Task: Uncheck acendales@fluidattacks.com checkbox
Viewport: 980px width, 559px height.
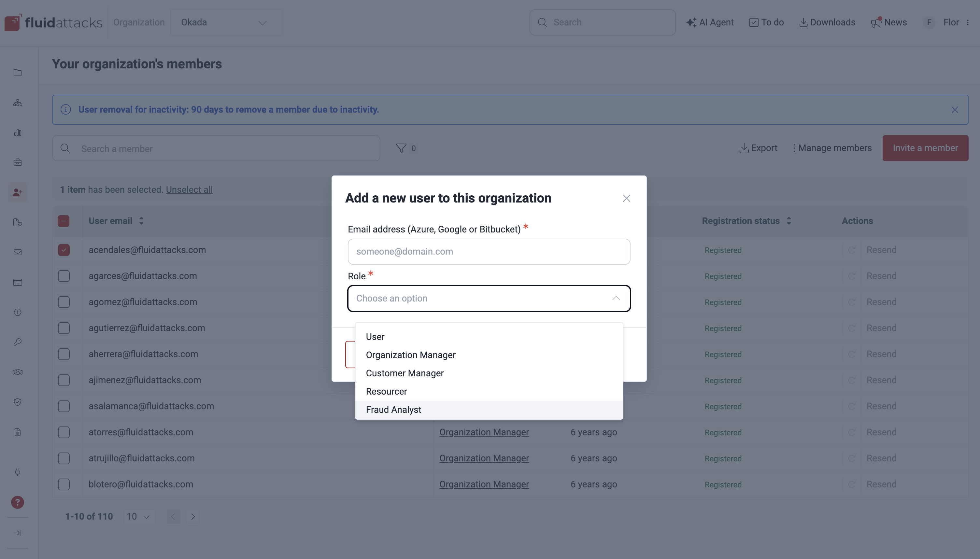Action: click(64, 250)
